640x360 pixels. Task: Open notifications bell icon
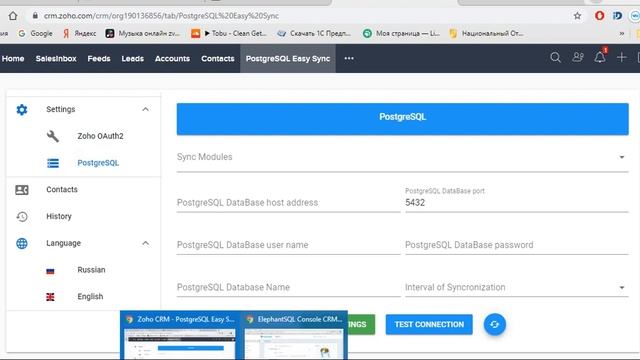pos(600,57)
